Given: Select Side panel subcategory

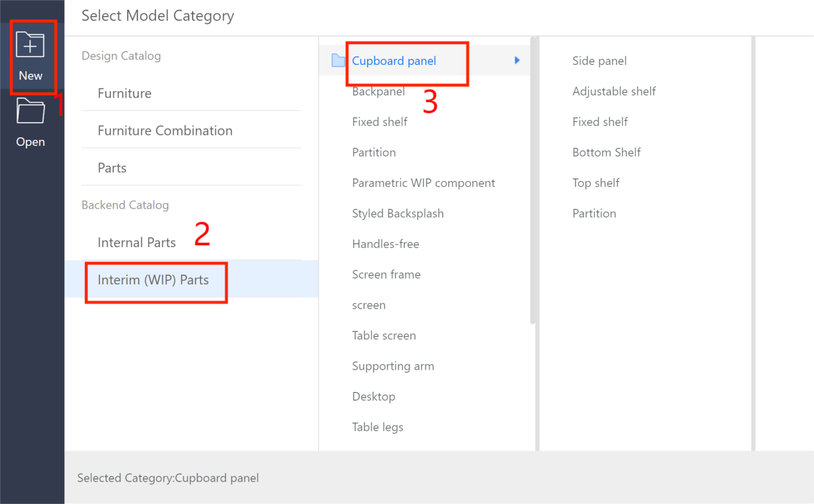Looking at the screenshot, I should pyautogui.click(x=599, y=61).
